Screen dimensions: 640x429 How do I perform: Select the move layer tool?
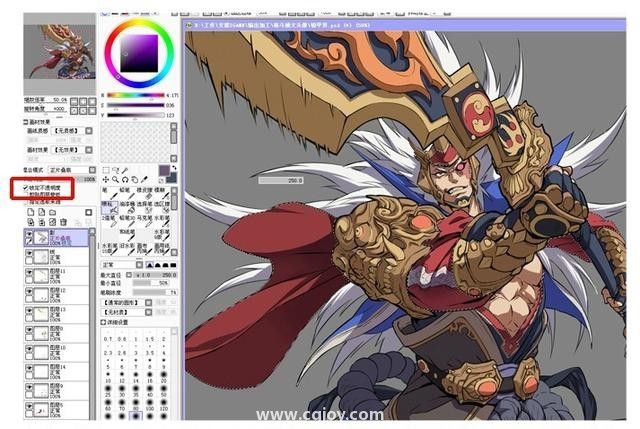(x=106, y=180)
